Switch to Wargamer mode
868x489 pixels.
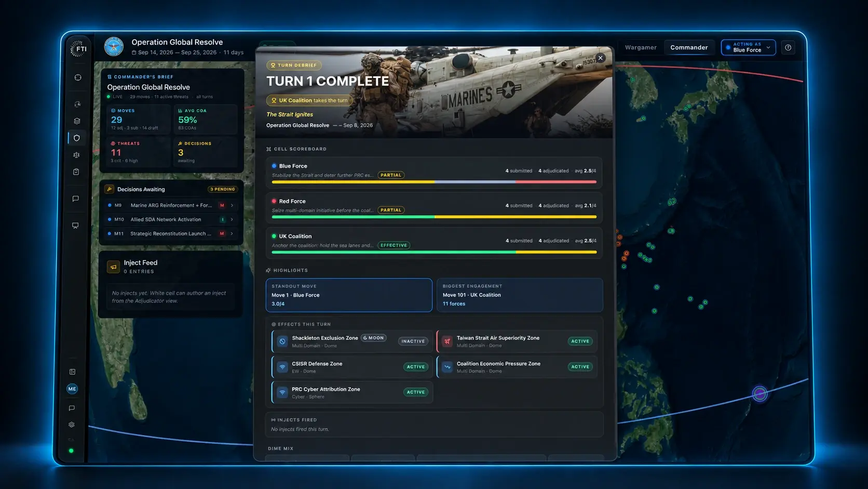[641, 47]
